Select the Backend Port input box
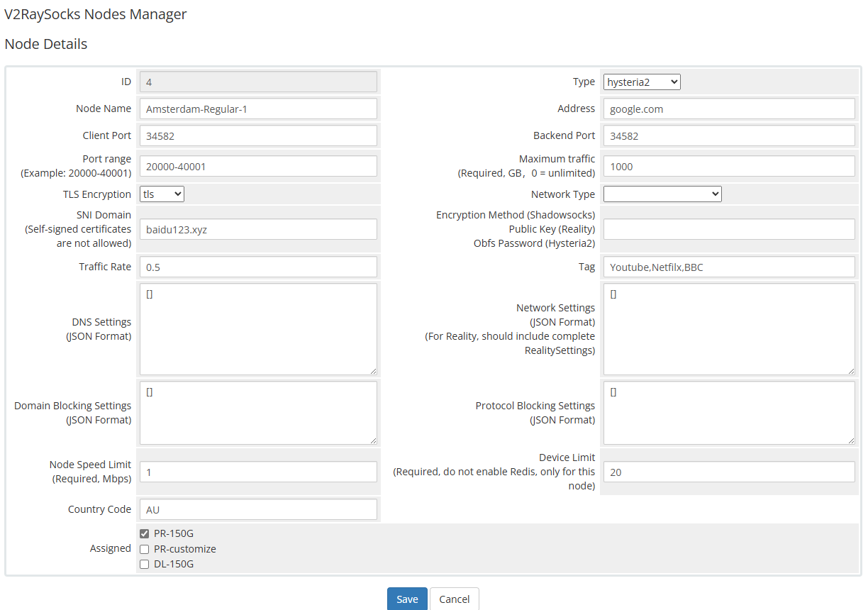Screen dimensions: 868x610 pos(729,136)
